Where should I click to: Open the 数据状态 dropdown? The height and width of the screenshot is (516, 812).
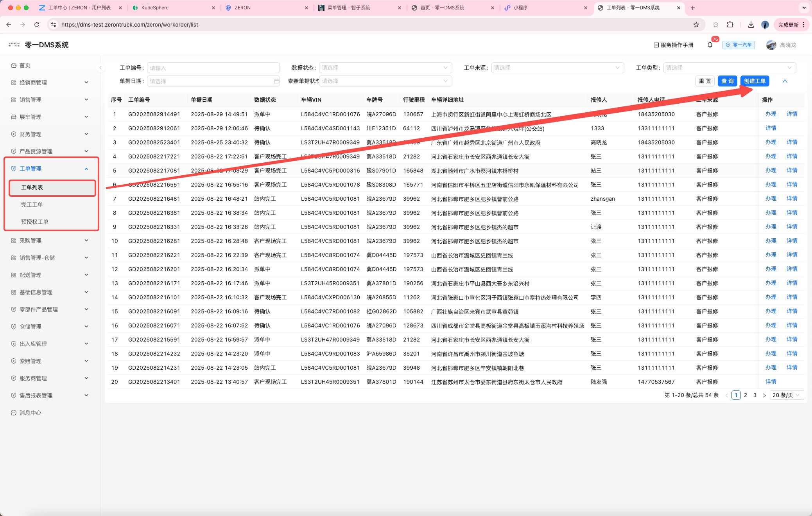pyautogui.click(x=385, y=68)
